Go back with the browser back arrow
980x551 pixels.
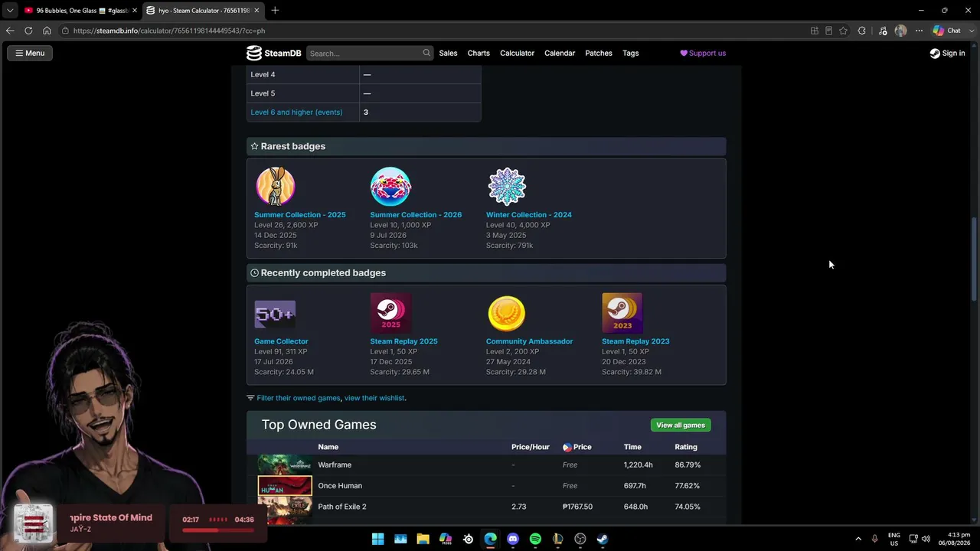[x=10, y=31]
